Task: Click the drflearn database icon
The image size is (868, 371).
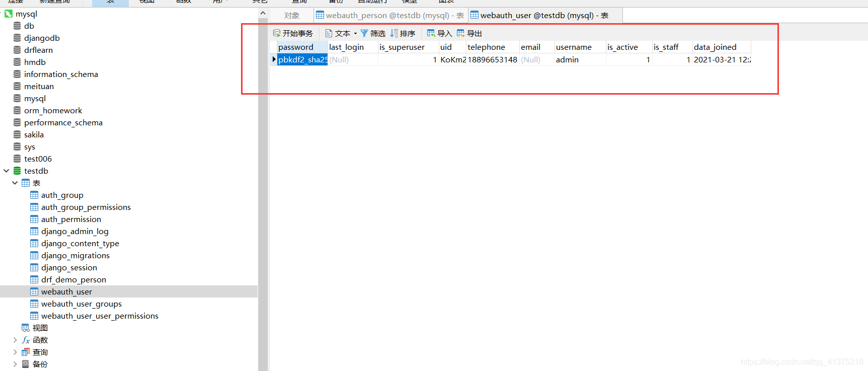Action: click(17, 50)
